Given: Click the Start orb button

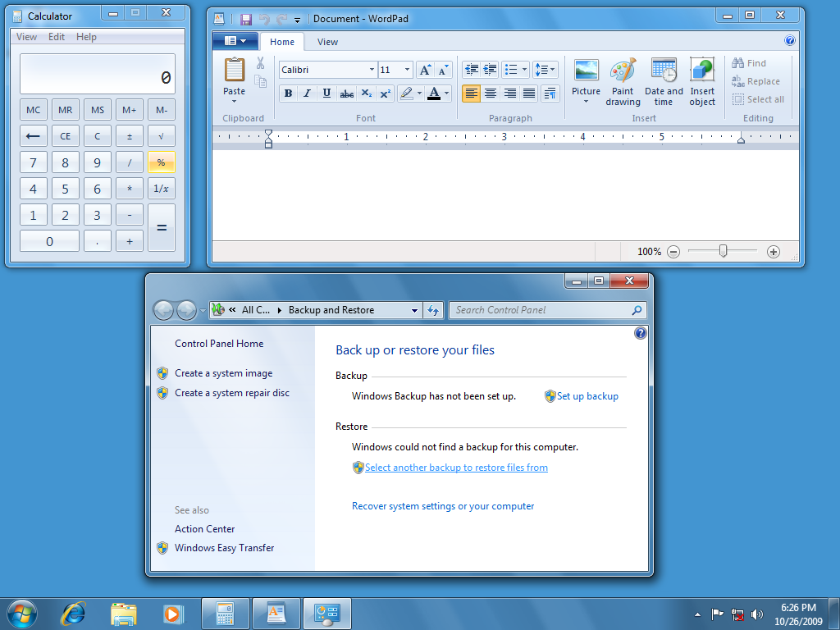Looking at the screenshot, I should click(22, 614).
